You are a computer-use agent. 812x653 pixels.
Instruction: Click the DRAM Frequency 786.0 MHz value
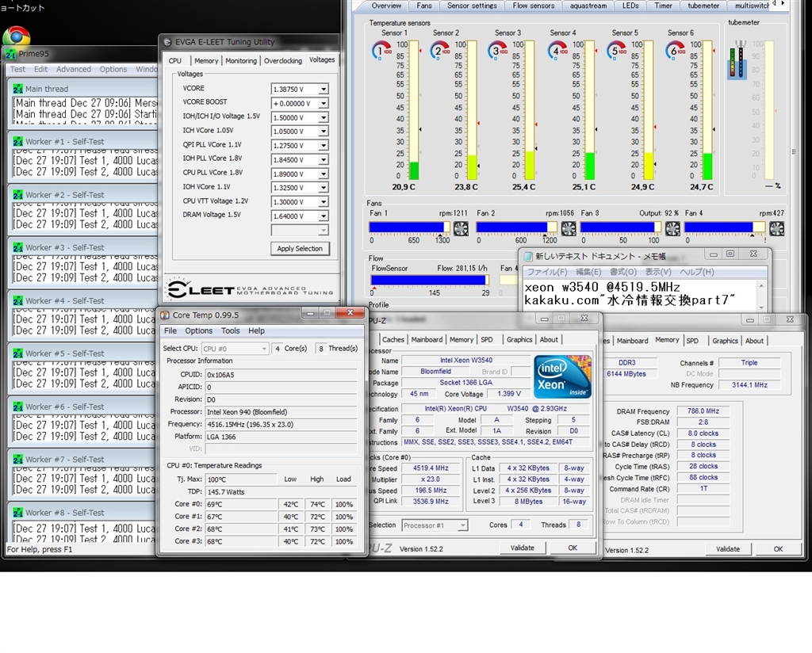click(x=703, y=411)
